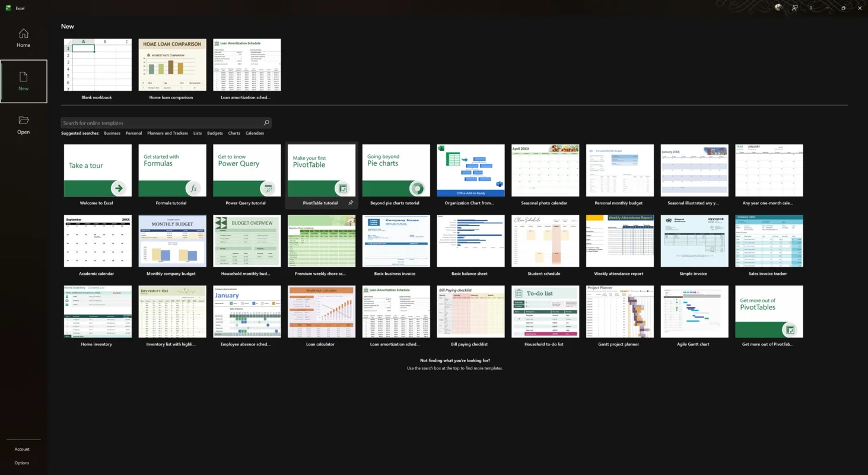Open Power Query tutorial template
The image size is (868, 475).
pos(247,176)
